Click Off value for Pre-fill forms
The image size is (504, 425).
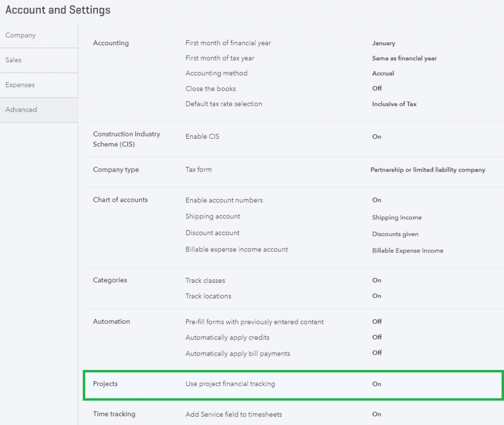tap(377, 322)
